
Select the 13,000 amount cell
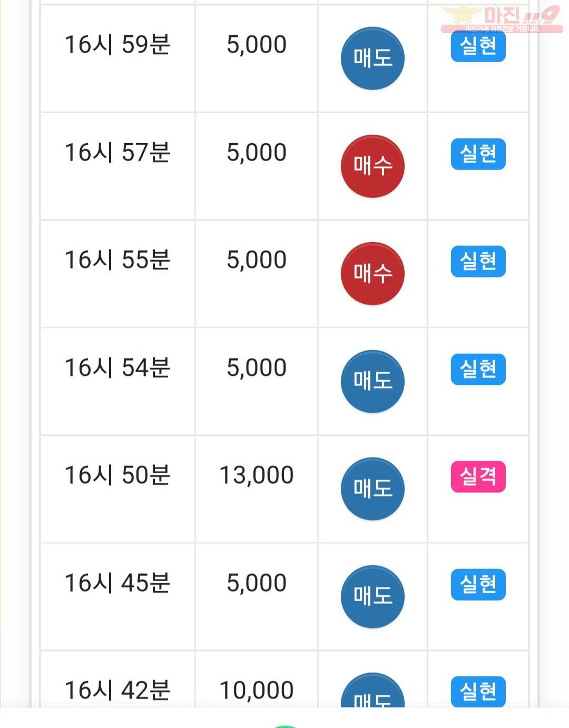[257, 475]
